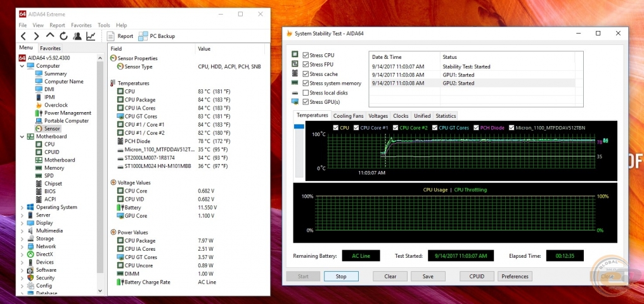
Task: Go back with the left arrow toolbar icon
Action: [x=23, y=36]
